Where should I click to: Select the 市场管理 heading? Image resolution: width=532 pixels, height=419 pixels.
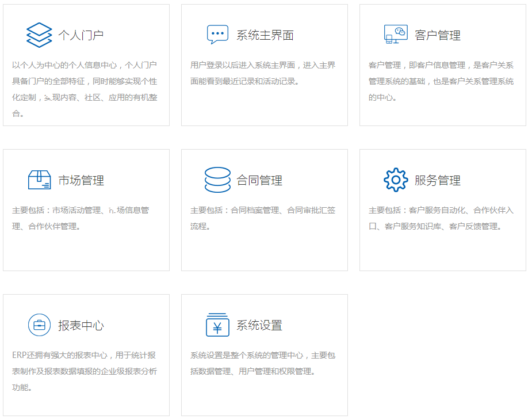tap(81, 180)
